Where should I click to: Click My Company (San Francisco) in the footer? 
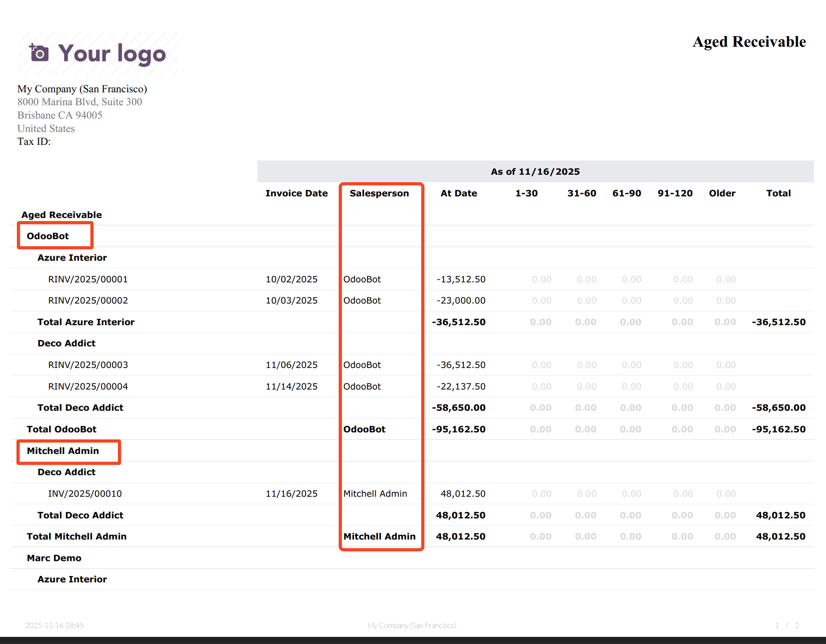point(412,626)
